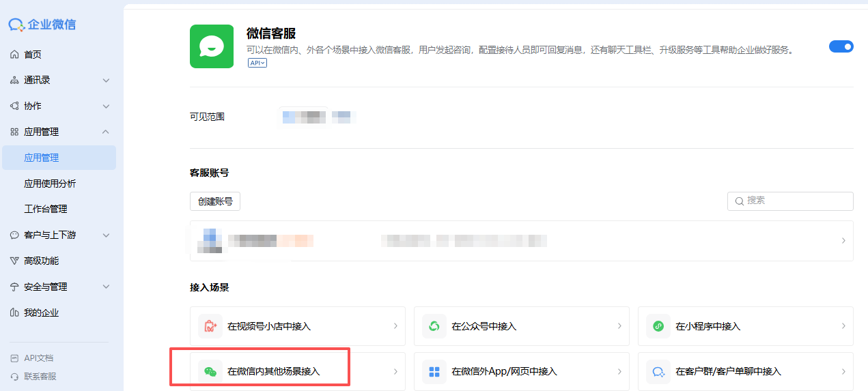Click the 客户群/客户单聊 chat icon
The width and height of the screenshot is (868, 391).
click(658, 372)
